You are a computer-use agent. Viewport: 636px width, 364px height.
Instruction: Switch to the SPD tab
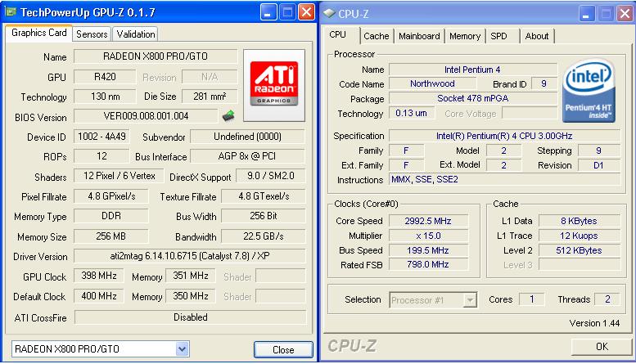click(498, 36)
